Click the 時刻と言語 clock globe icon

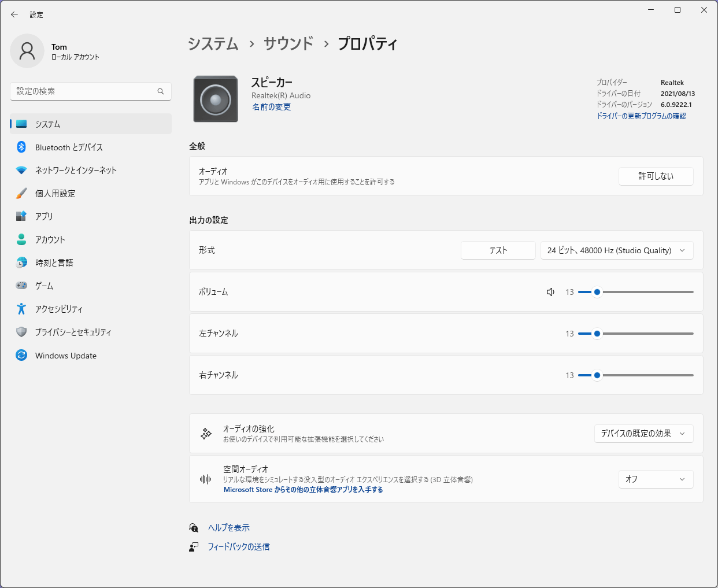point(21,262)
